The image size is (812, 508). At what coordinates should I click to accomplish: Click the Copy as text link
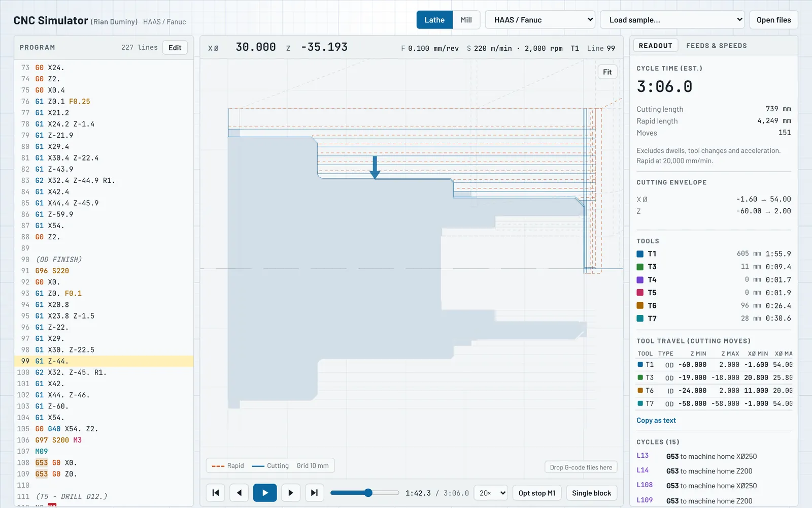(656, 421)
